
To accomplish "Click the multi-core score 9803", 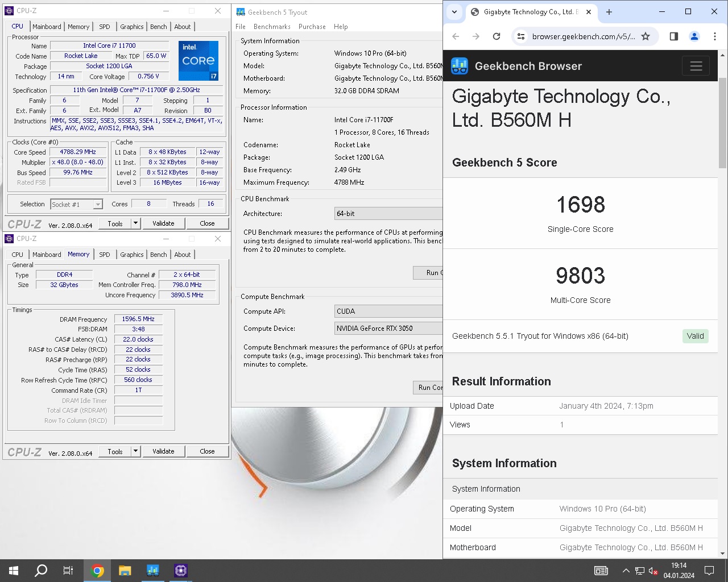I will [581, 276].
